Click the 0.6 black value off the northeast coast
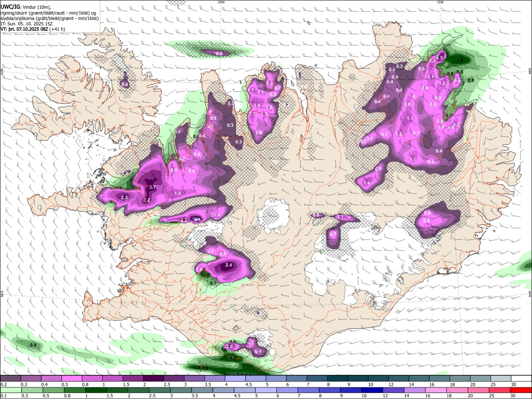Screen dimensions: 532x399 pyautogui.click(x=471, y=80)
